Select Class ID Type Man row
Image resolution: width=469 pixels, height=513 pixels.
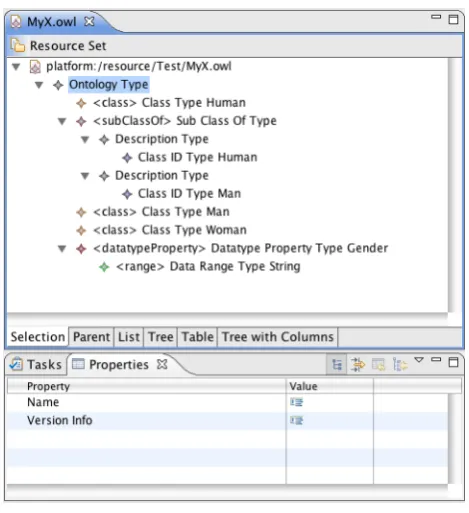[189, 194]
